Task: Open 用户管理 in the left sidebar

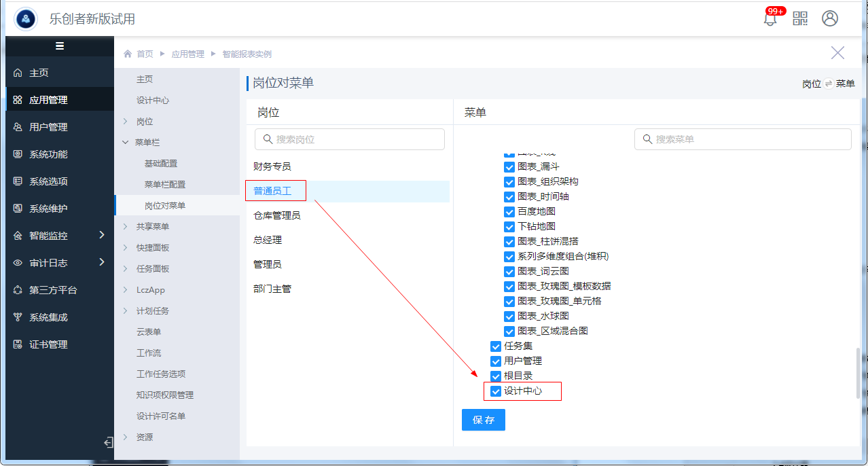Action: click(x=48, y=127)
